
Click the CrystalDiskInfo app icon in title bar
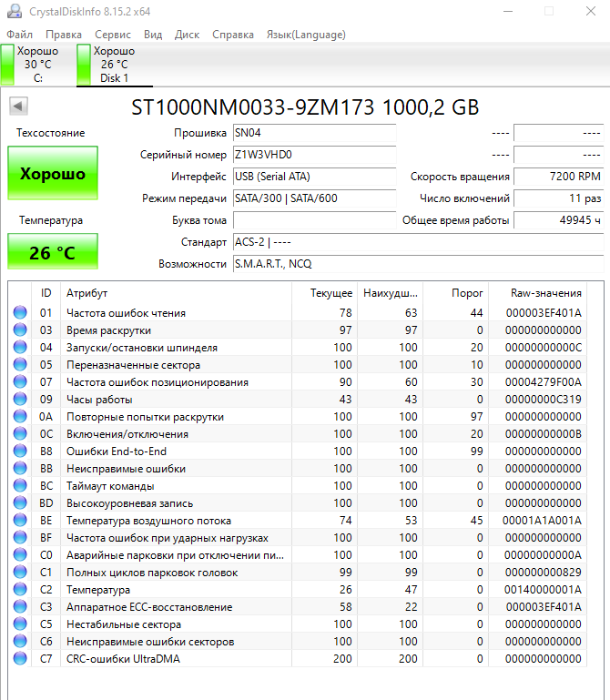(15, 11)
